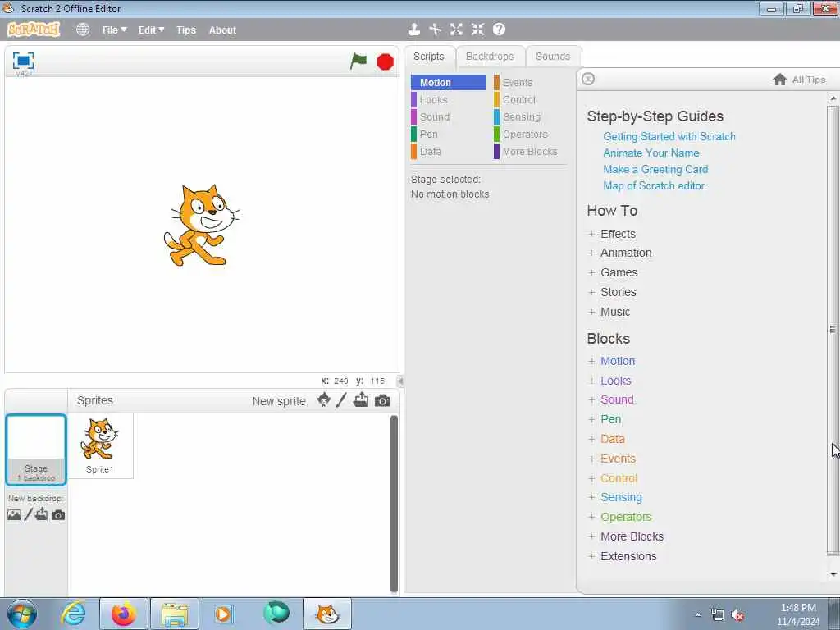This screenshot has width=840, height=630.
Task: Select the Stage thumbnail
Action: (x=36, y=449)
